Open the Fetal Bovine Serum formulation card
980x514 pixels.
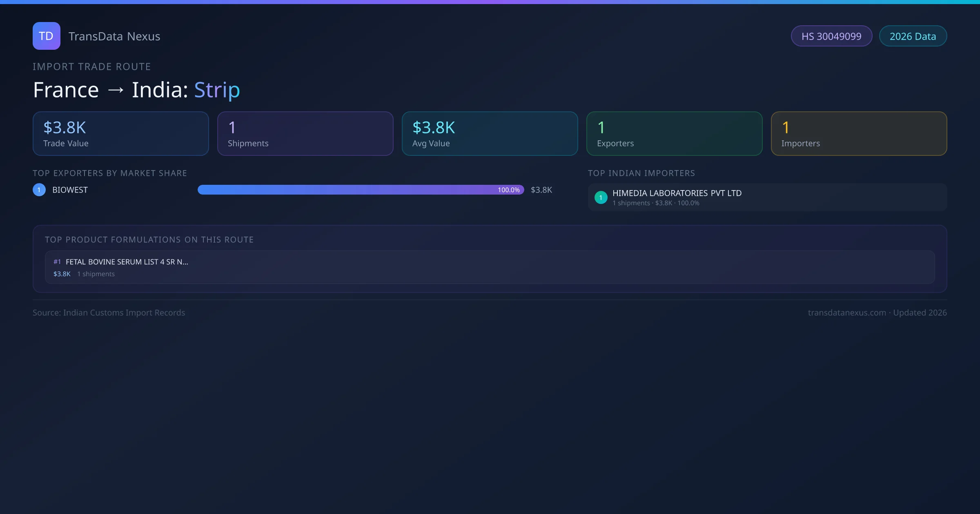pos(490,267)
